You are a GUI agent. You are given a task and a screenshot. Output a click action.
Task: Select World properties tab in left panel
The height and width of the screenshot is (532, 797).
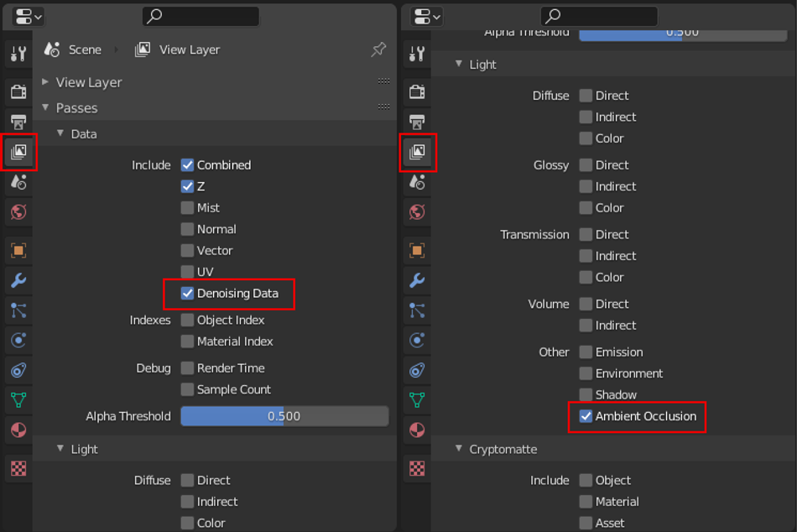coord(18,211)
